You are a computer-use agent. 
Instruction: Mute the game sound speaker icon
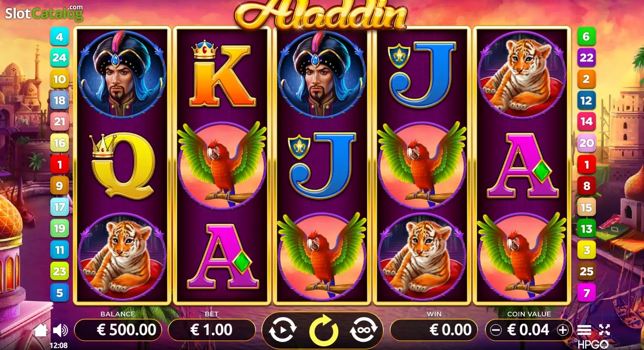[60, 330]
